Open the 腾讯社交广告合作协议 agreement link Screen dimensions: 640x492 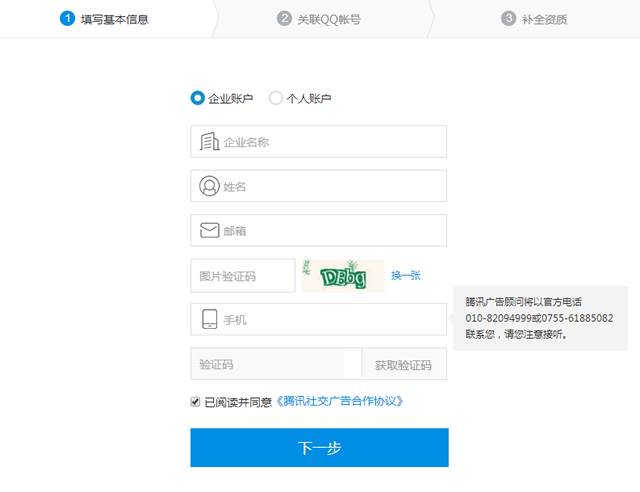coord(339,402)
